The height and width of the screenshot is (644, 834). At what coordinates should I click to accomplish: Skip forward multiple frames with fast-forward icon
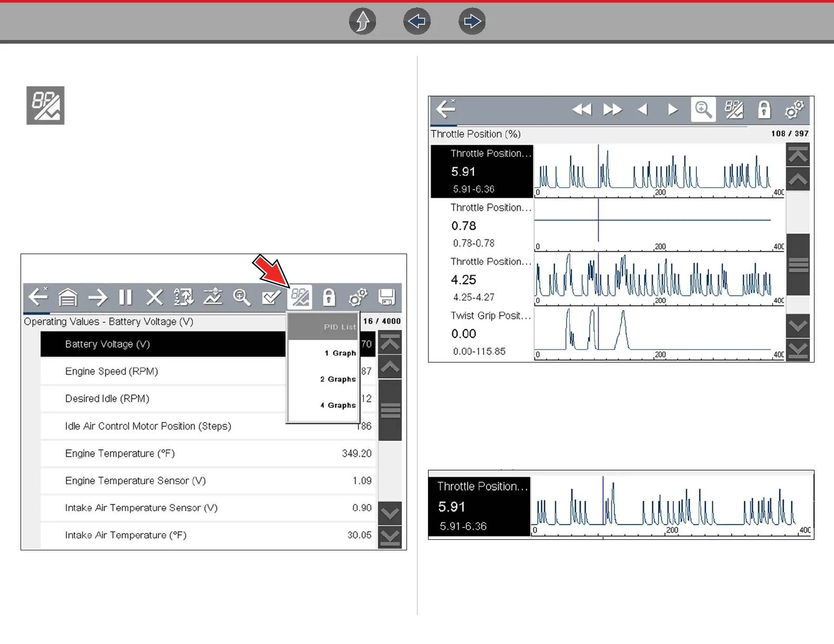click(x=612, y=109)
